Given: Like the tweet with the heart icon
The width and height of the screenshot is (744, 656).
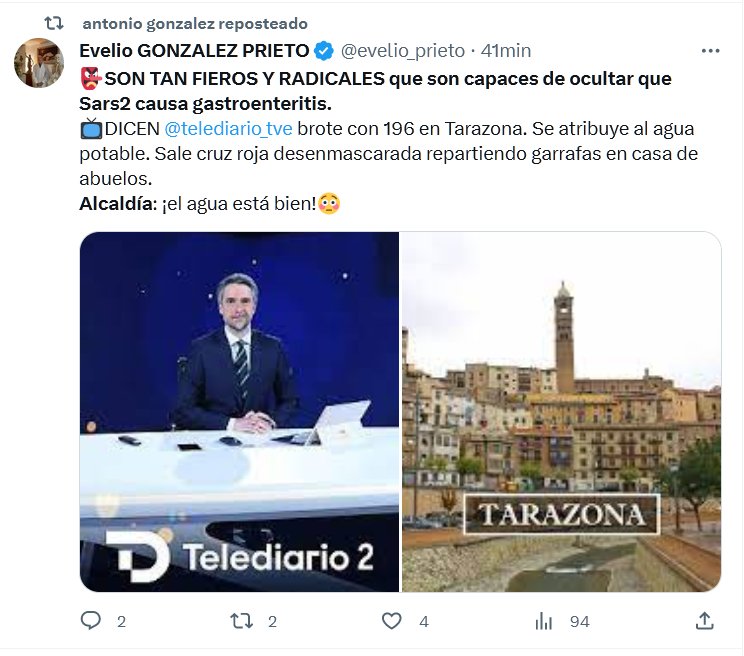Looking at the screenshot, I should (391, 620).
